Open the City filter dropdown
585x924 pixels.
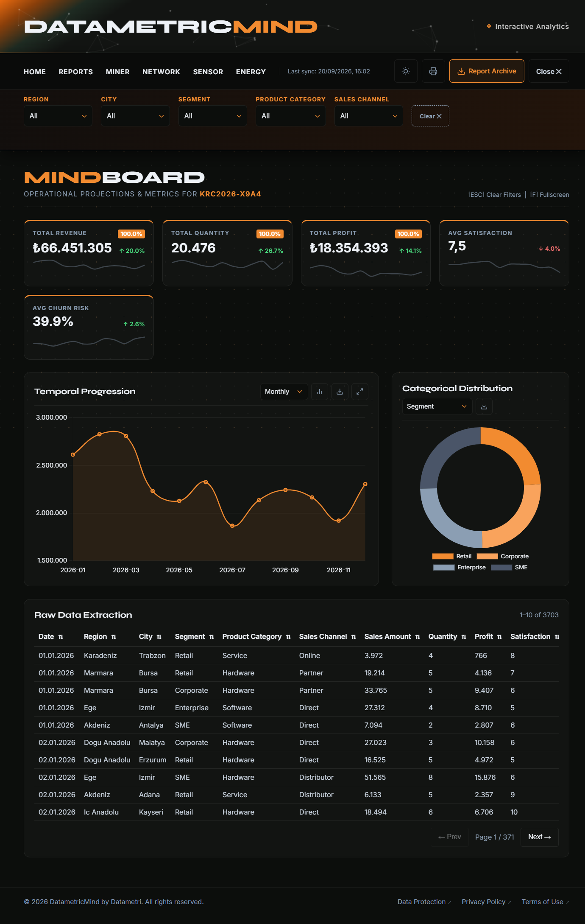[x=135, y=116]
